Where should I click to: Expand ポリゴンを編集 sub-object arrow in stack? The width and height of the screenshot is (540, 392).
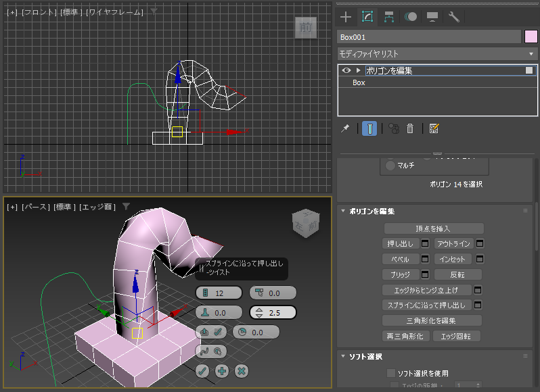click(x=359, y=70)
